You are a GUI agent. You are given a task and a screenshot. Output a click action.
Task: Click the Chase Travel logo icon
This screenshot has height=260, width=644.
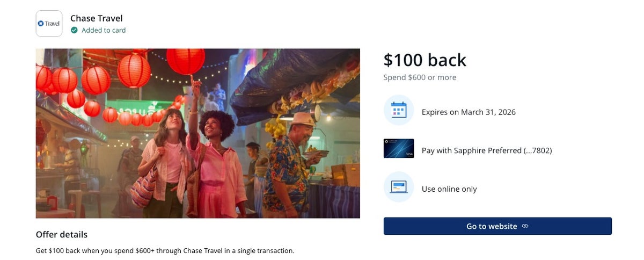49,24
